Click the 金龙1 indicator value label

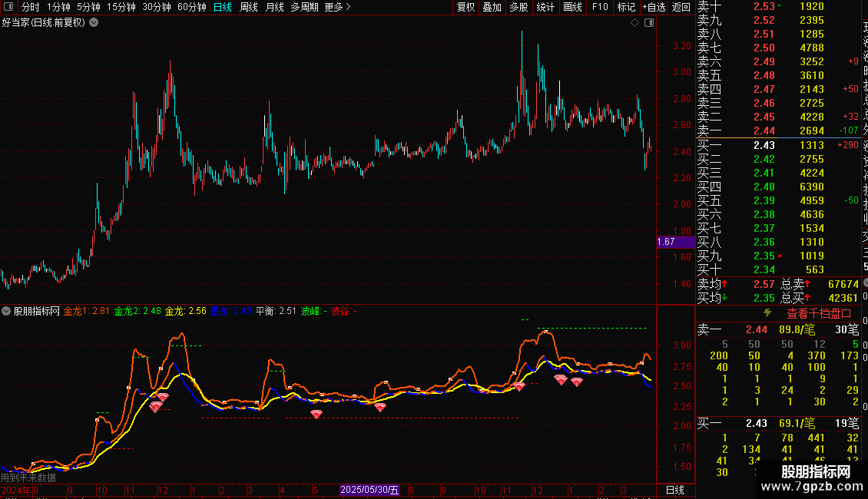[86, 311]
